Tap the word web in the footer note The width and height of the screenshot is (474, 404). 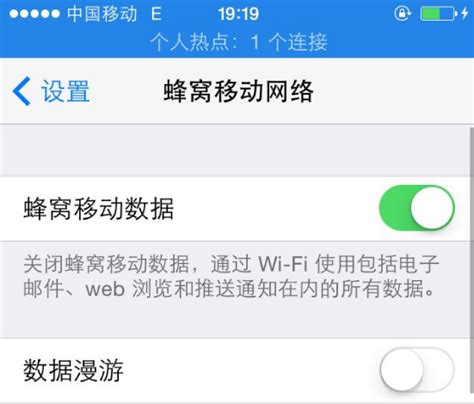pyautogui.click(x=105, y=289)
